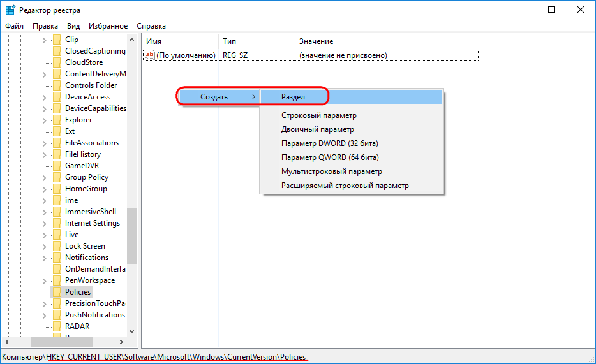Select the FileAssociations tree label
Viewport: 596px width, 364px height.
92,143
